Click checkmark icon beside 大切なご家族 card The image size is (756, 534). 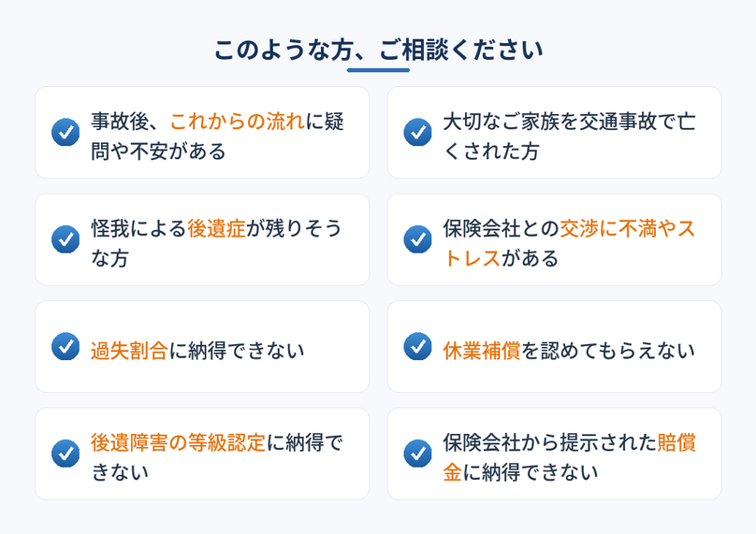tap(418, 132)
